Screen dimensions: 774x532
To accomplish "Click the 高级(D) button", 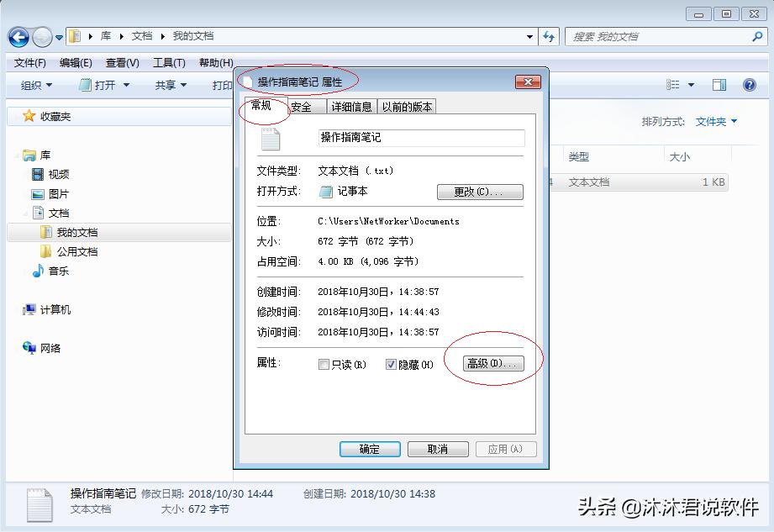I will (492, 362).
